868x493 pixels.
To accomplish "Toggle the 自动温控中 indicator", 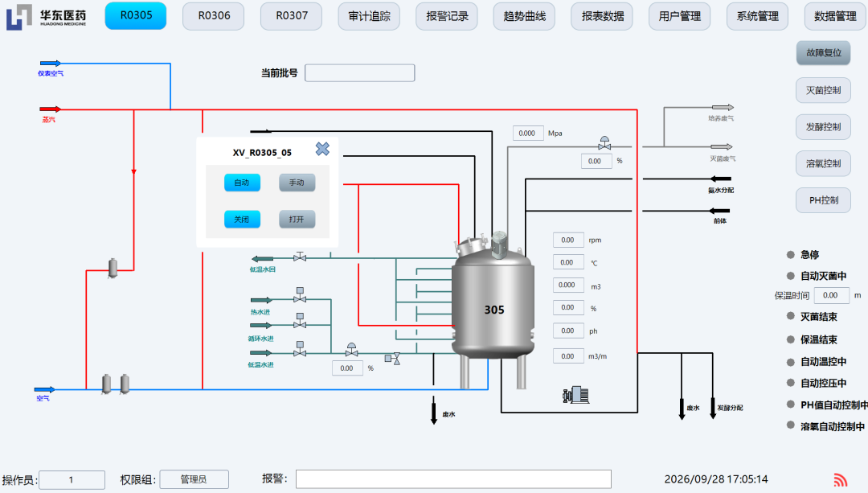I will [791, 362].
